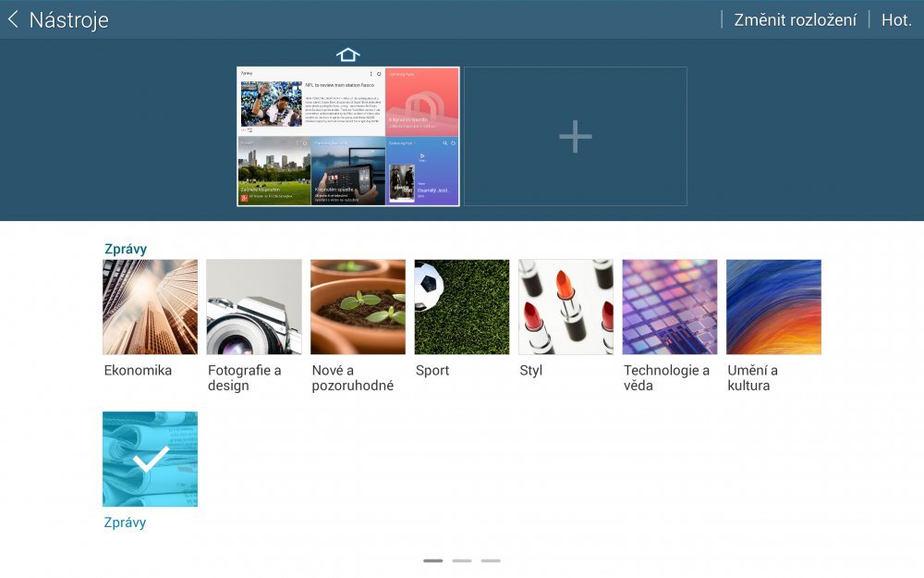Viewport: 924px width, 578px height.
Task: Select the Sport soccer ball tile
Action: pos(462,307)
